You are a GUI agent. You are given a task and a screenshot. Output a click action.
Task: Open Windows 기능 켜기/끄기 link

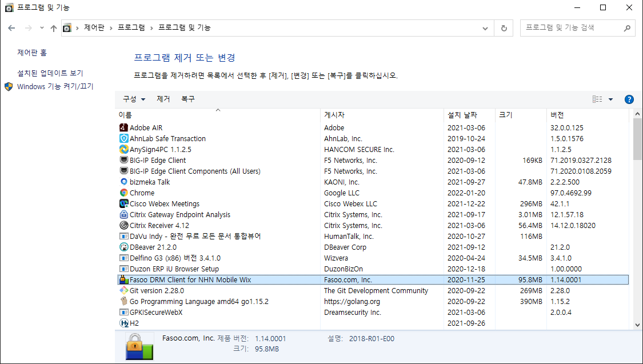click(x=55, y=86)
